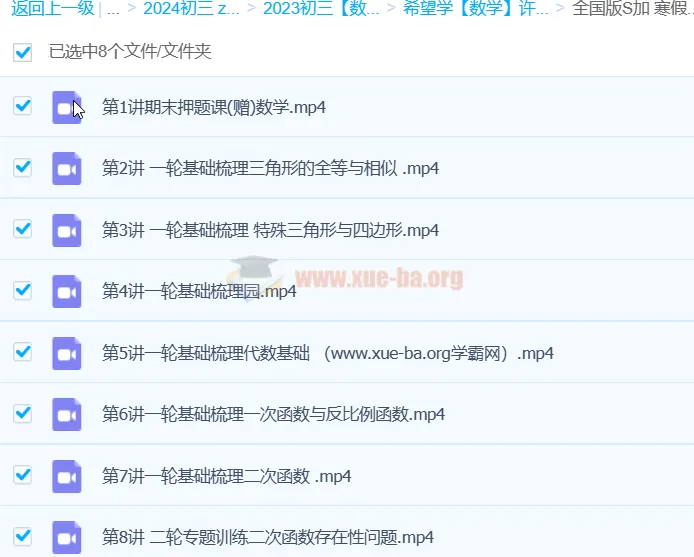Screen dimensions: 694x557
Task: Click video icon of 第5讲 代数基础
Action: point(67,353)
